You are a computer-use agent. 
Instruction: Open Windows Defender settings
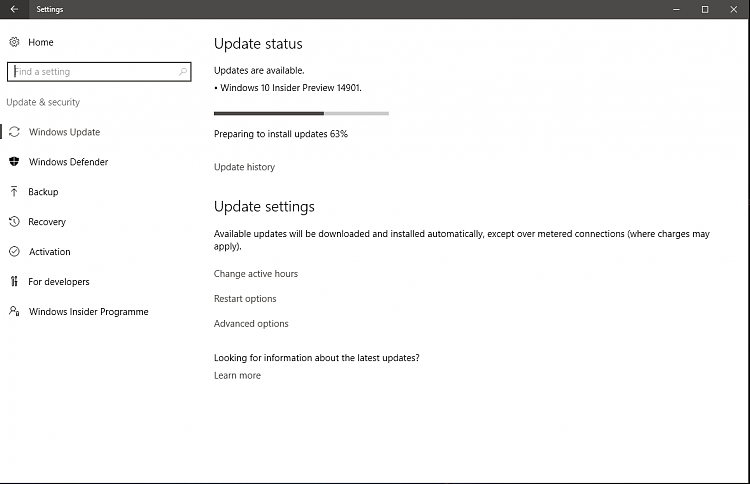[x=68, y=162]
